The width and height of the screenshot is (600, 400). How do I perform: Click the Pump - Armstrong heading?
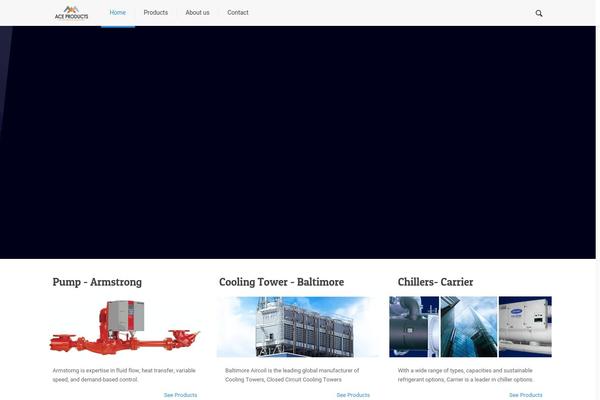97,282
